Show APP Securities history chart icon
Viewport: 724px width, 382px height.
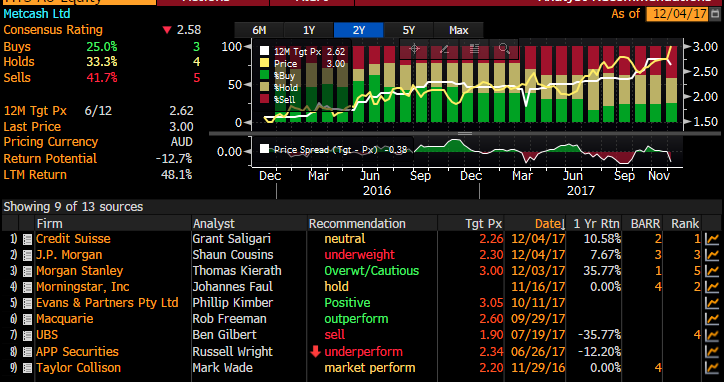712,352
